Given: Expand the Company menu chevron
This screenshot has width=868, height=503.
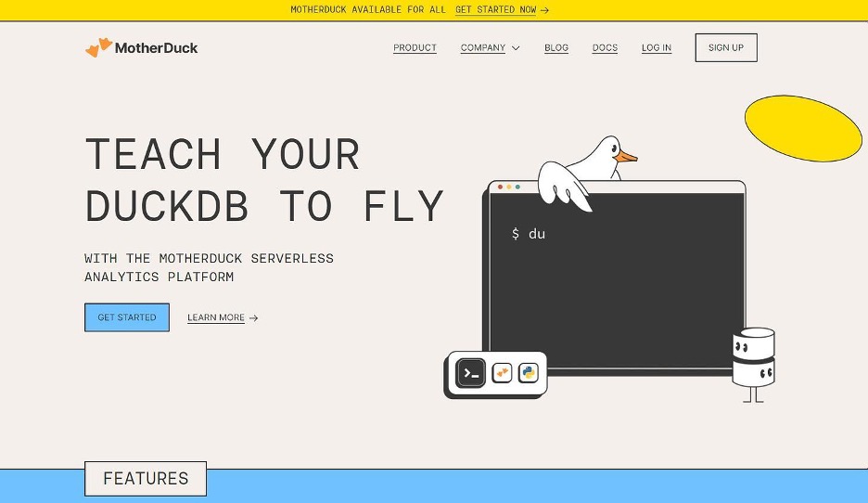Looking at the screenshot, I should point(516,48).
